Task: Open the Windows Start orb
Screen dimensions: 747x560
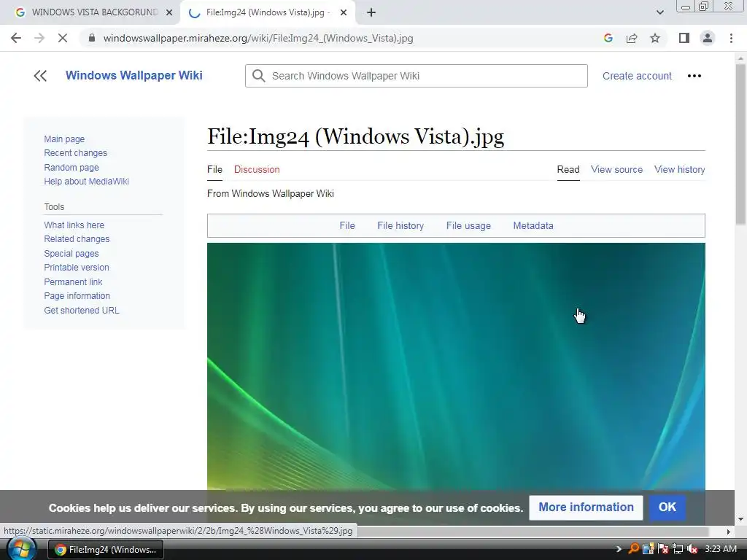Action: click(21, 548)
